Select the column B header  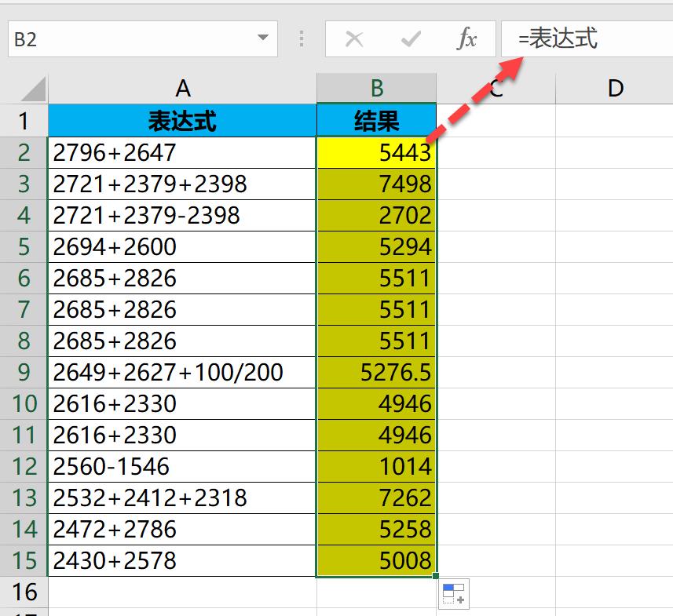click(x=375, y=87)
